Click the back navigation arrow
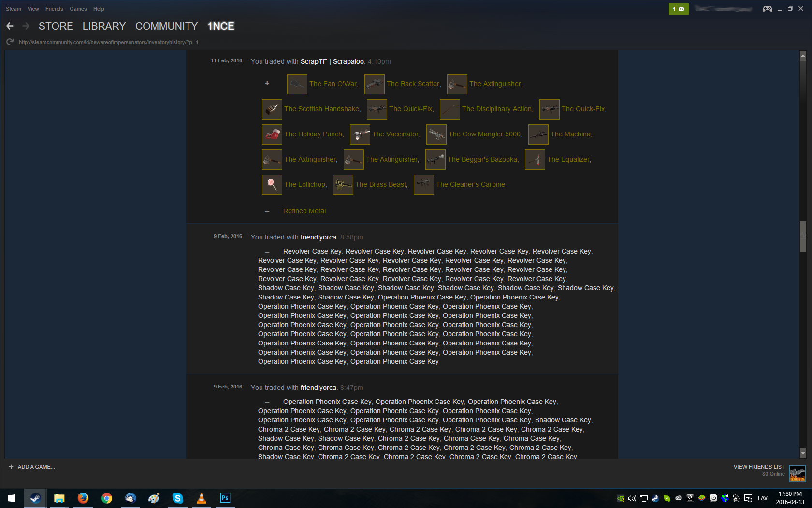812x508 pixels. tap(10, 26)
